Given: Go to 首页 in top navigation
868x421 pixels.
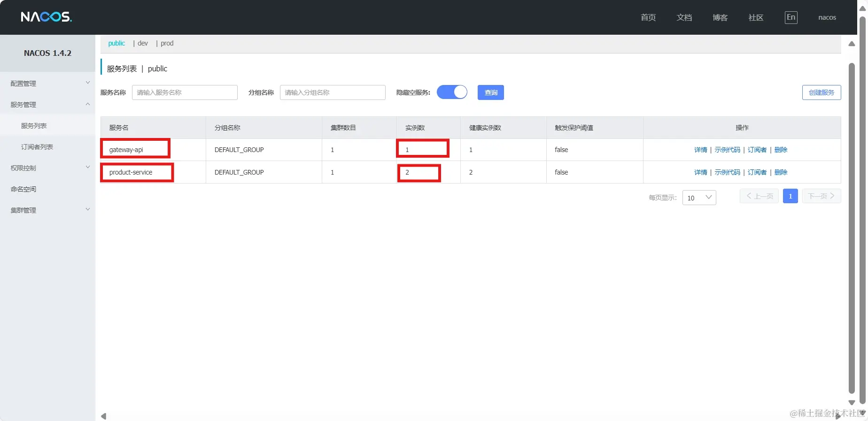Looking at the screenshot, I should [x=648, y=17].
